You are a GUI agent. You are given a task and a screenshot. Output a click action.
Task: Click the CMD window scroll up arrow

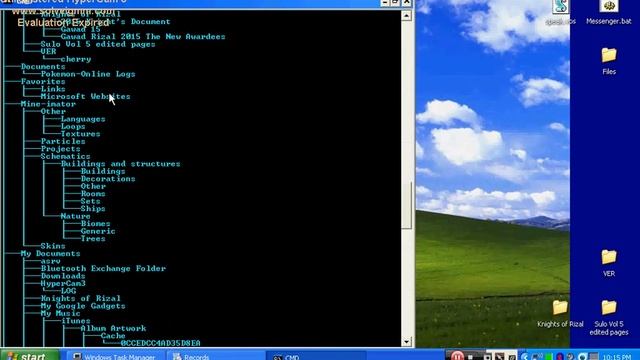tap(407, 16)
